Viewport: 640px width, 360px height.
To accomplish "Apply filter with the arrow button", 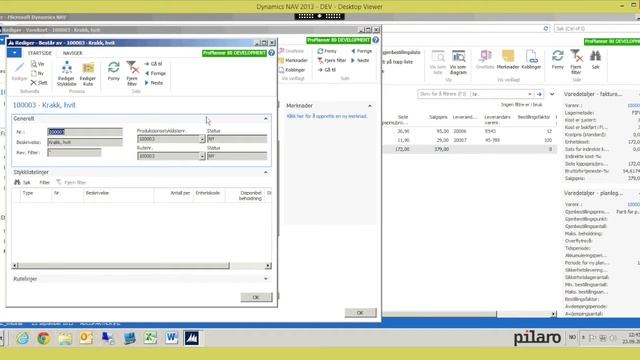I will coord(539,94).
